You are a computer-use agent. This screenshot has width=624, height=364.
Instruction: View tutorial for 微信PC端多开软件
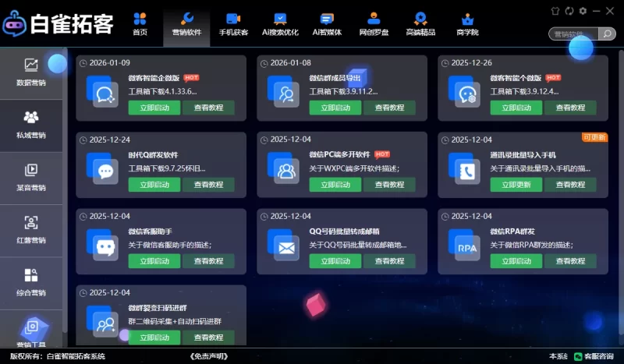389,185
